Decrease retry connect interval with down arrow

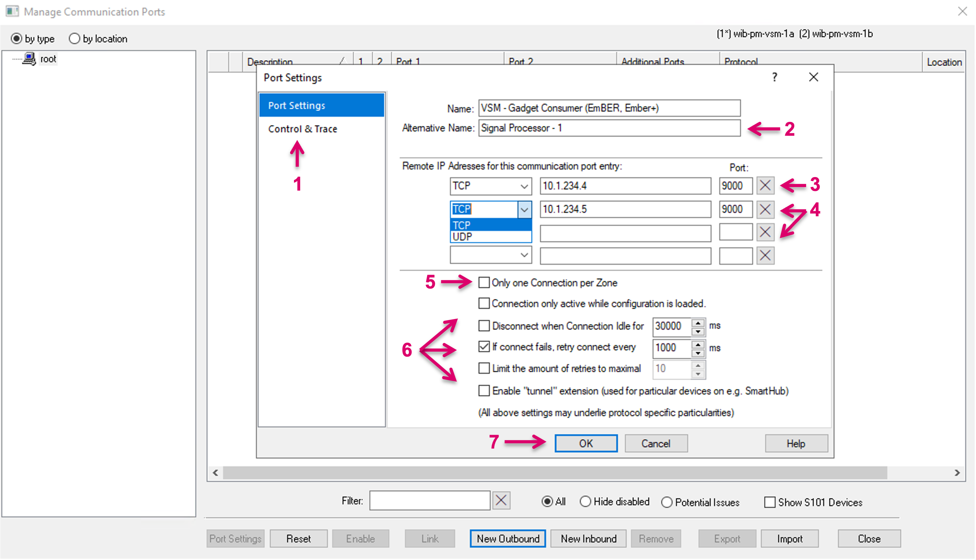pyautogui.click(x=698, y=353)
